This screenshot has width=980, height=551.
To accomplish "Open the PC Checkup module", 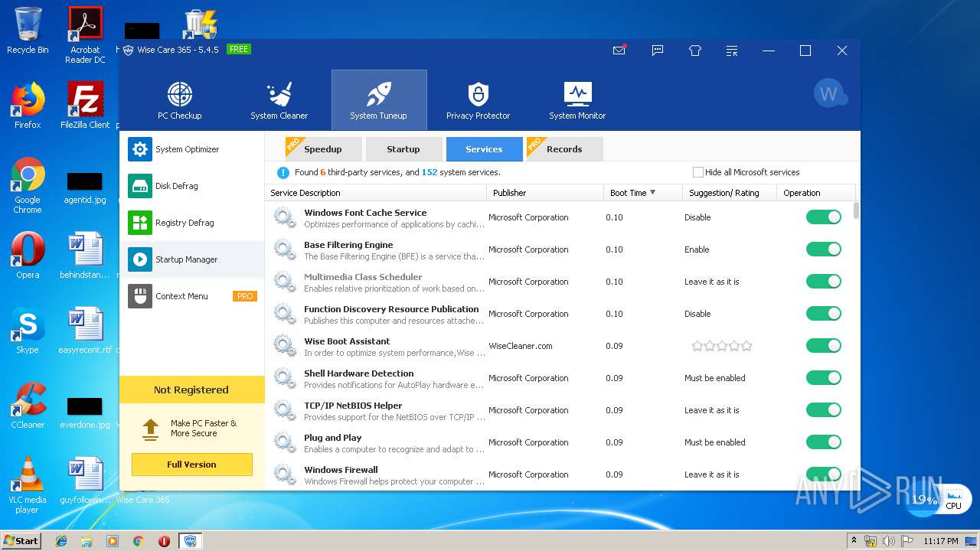I will pos(180,100).
